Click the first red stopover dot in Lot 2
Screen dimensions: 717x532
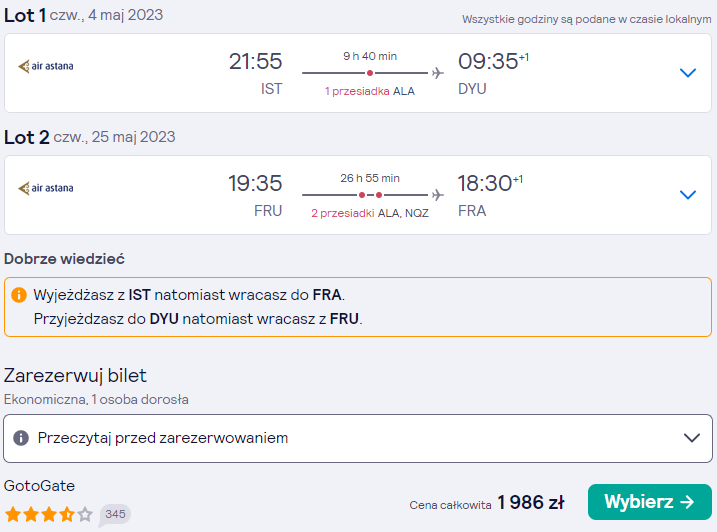(362, 195)
